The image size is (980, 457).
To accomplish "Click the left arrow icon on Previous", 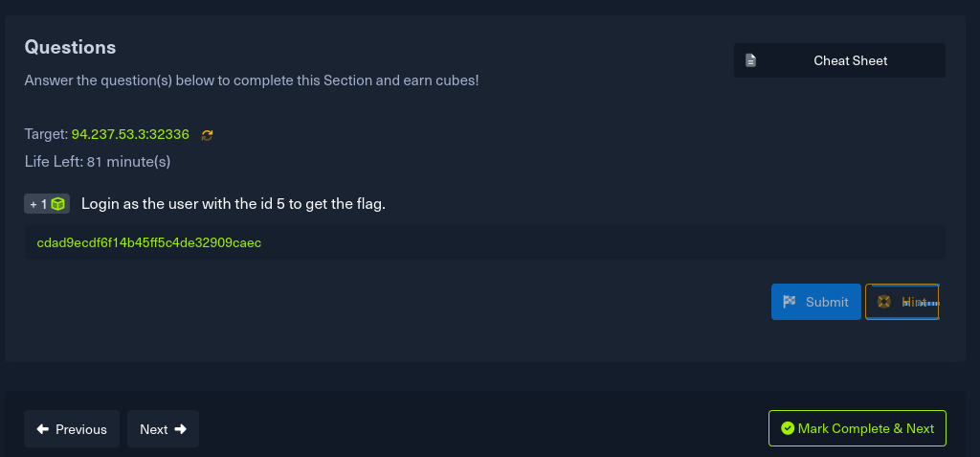I will point(42,429).
